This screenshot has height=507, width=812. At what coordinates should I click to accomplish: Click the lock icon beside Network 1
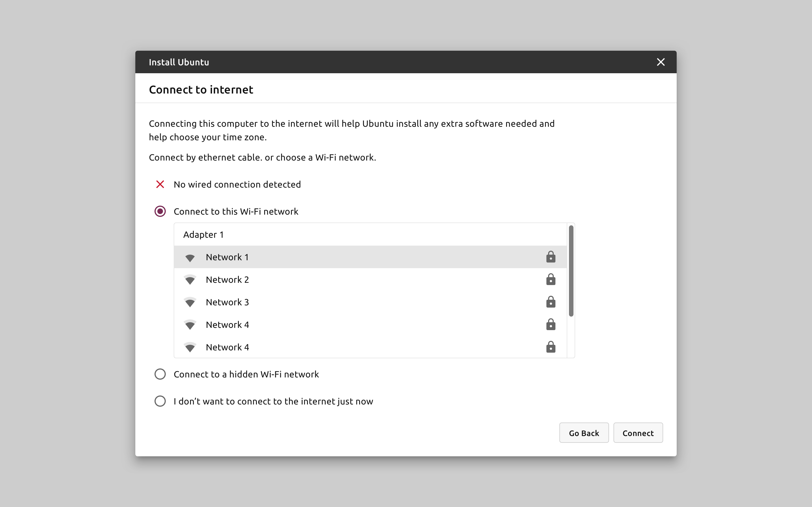[551, 257]
